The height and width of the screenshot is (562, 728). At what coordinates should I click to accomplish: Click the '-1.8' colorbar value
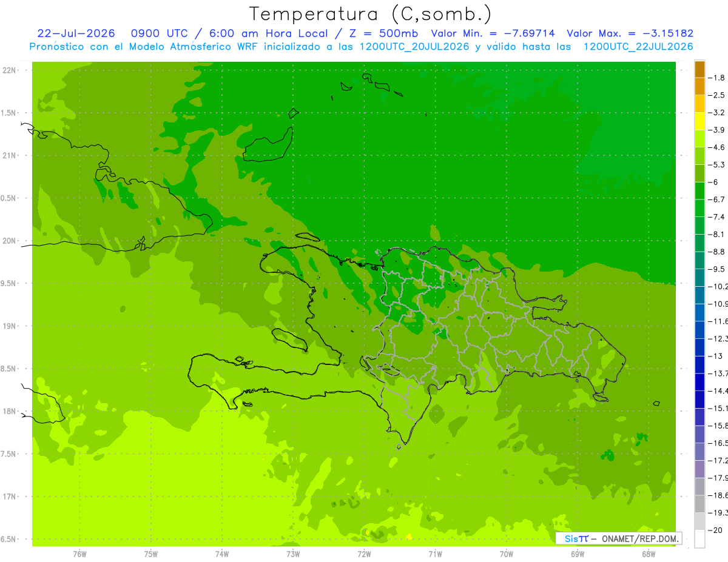click(716, 78)
